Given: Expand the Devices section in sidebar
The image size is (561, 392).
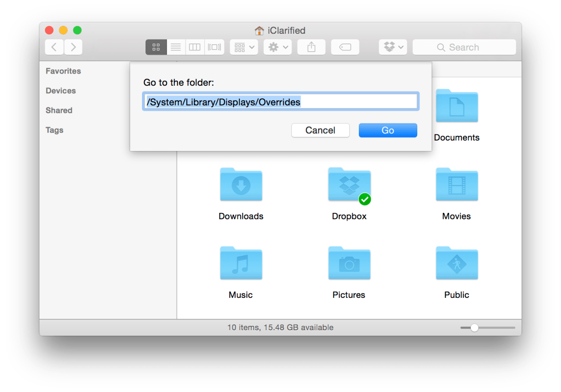Looking at the screenshot, I should click(60, 91).
